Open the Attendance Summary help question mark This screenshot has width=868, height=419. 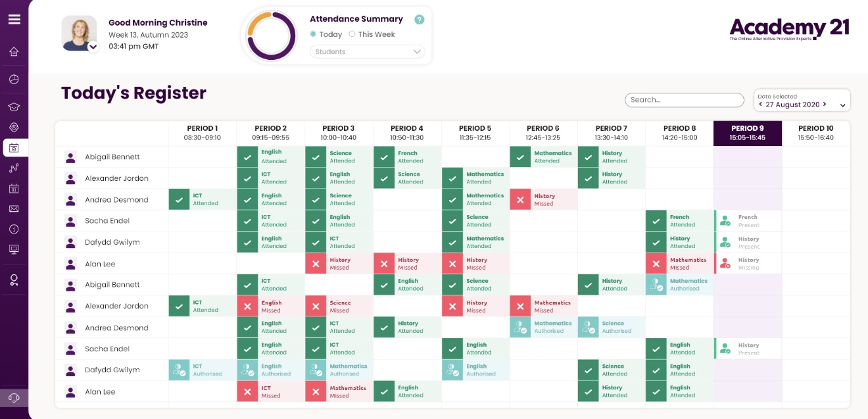pyautogui.click(x=420, y=20)
